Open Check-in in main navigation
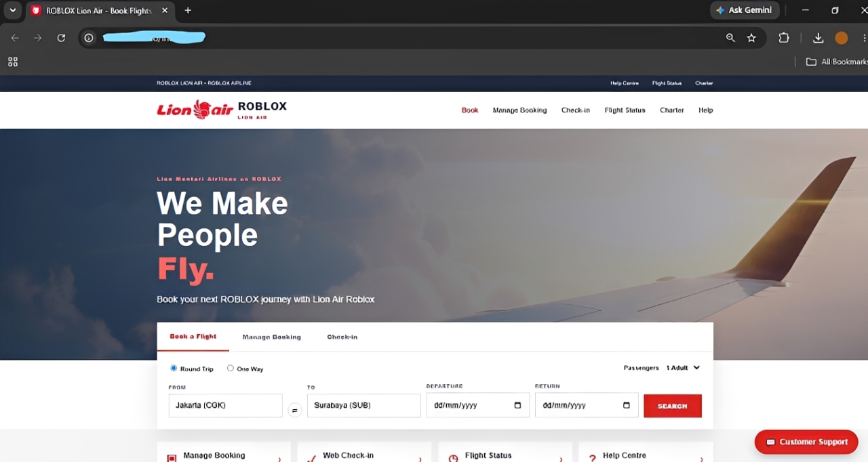Image resolution: width=868 pixels, height=462 pixels. click(x=576, y=110)
